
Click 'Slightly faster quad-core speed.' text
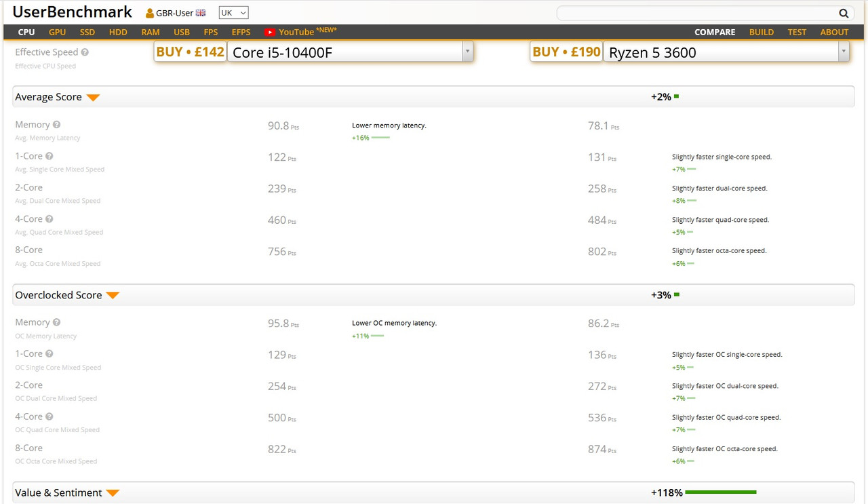721,220
